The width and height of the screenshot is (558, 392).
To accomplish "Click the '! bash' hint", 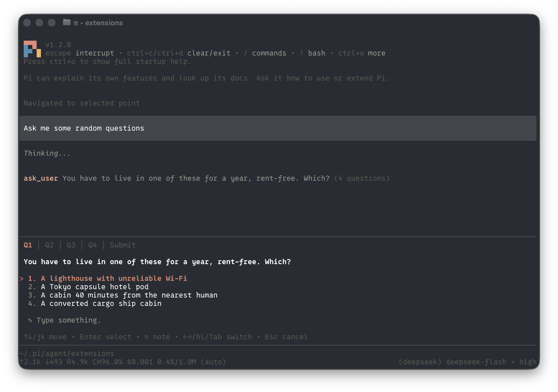I will click(312, 53).
